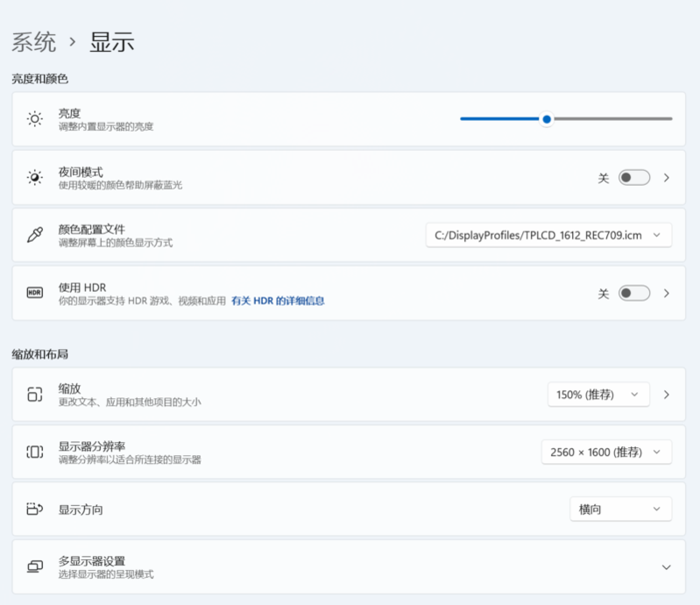Click the display resolution icon
Image resolution: width=700 pixels, height=605 pixels.
point(34,452)
